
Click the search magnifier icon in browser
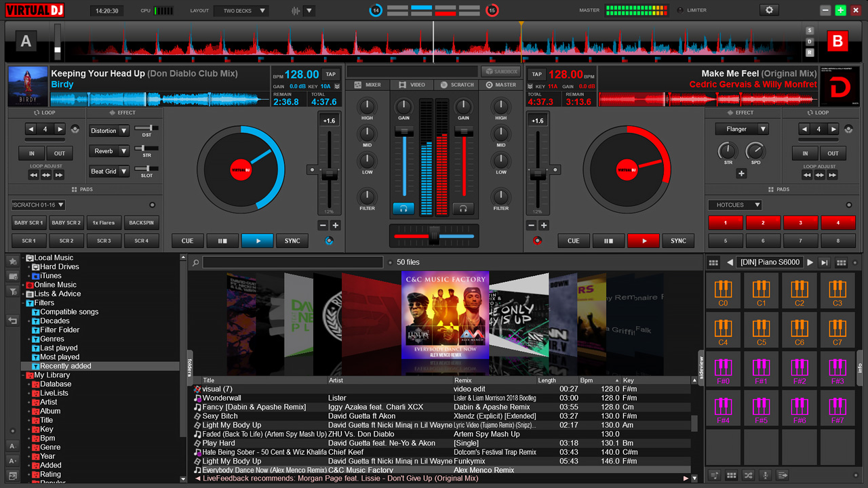pos(195,262)
